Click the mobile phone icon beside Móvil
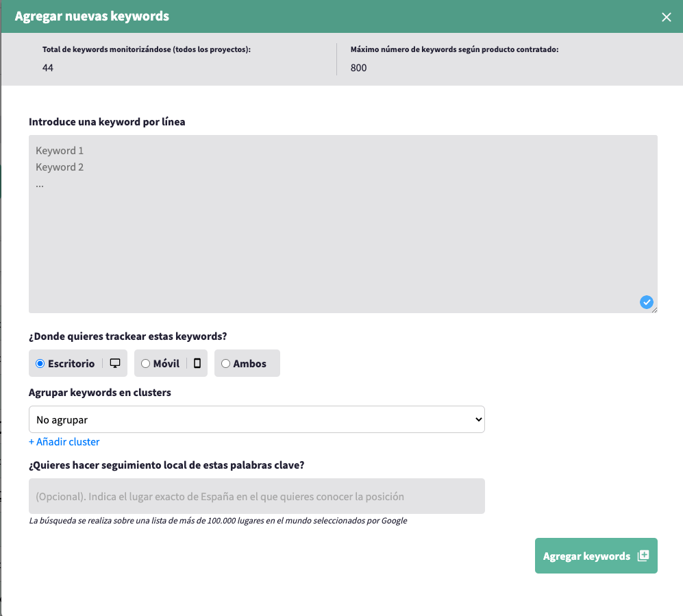 tap(197, 364)
